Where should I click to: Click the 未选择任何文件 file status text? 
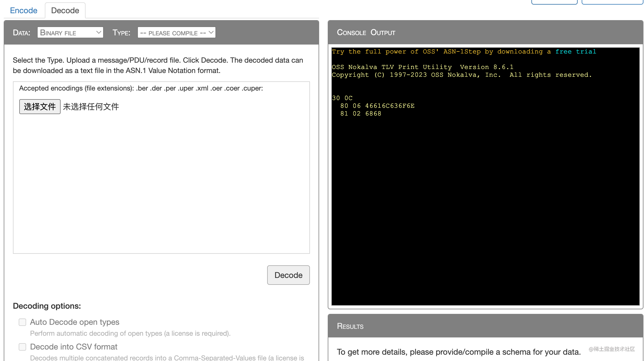(x=91, y=107)
